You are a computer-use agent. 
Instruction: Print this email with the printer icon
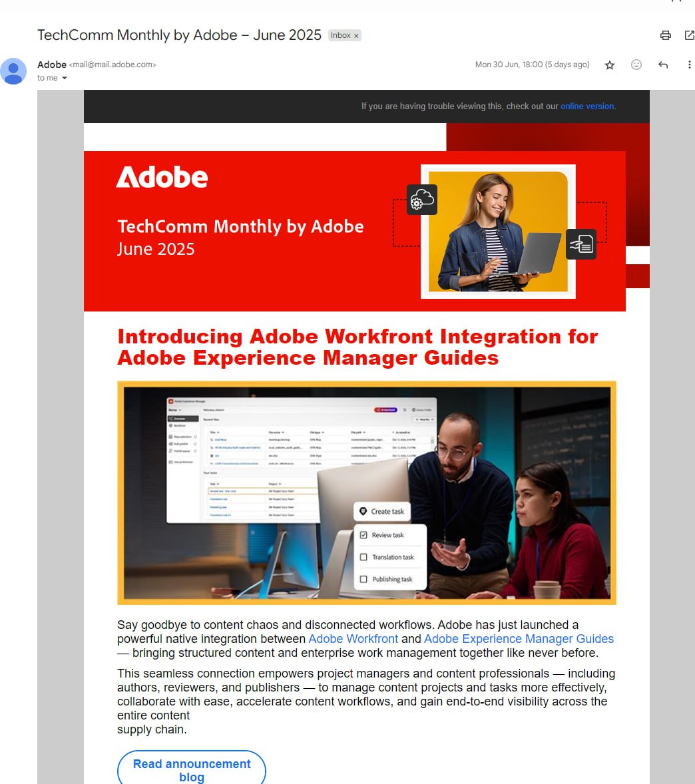[665, 35]
